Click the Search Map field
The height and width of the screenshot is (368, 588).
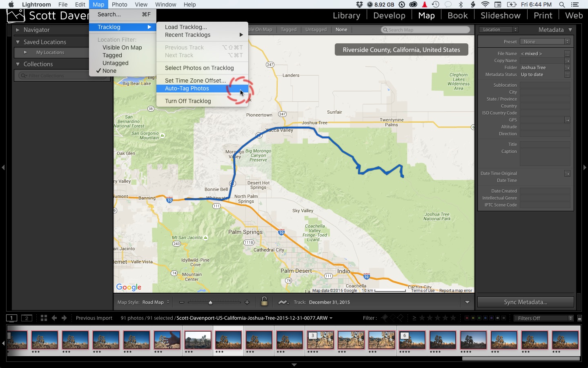[425, 29]
